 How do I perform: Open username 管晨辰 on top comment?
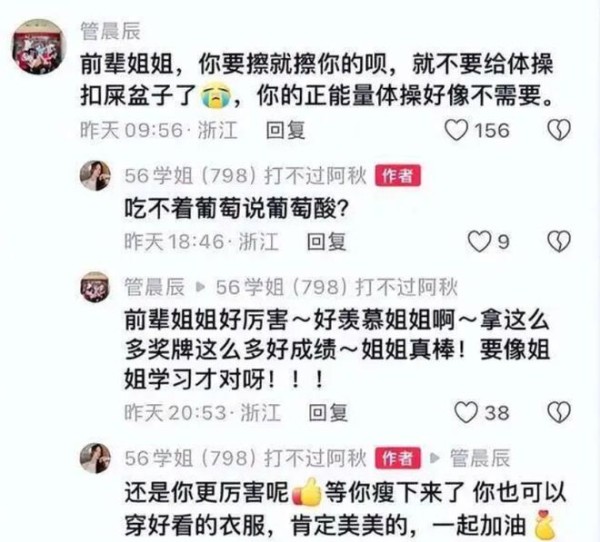pyautogui.click(x=111, y=31)
